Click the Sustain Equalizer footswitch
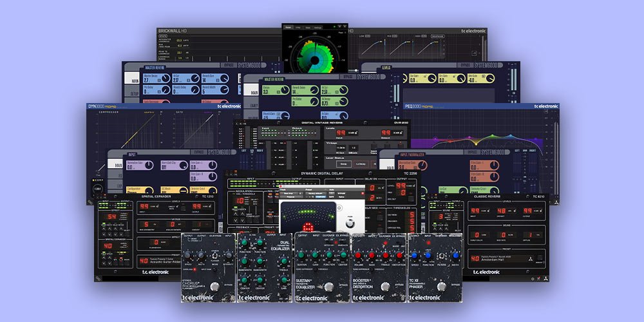644x322 pixels. click(328, 287)
